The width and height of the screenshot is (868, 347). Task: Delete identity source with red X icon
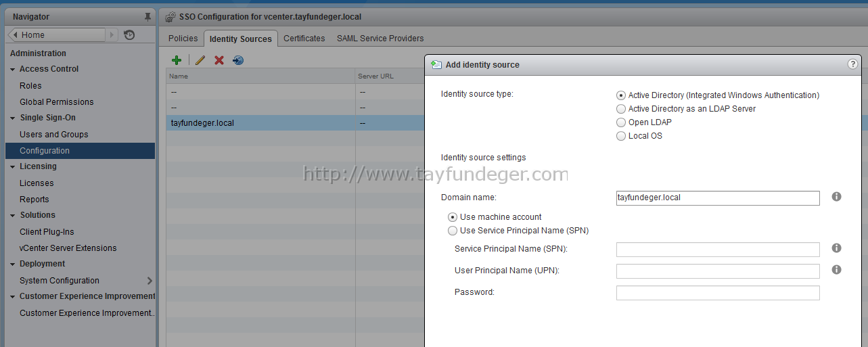tap(219, 60)
